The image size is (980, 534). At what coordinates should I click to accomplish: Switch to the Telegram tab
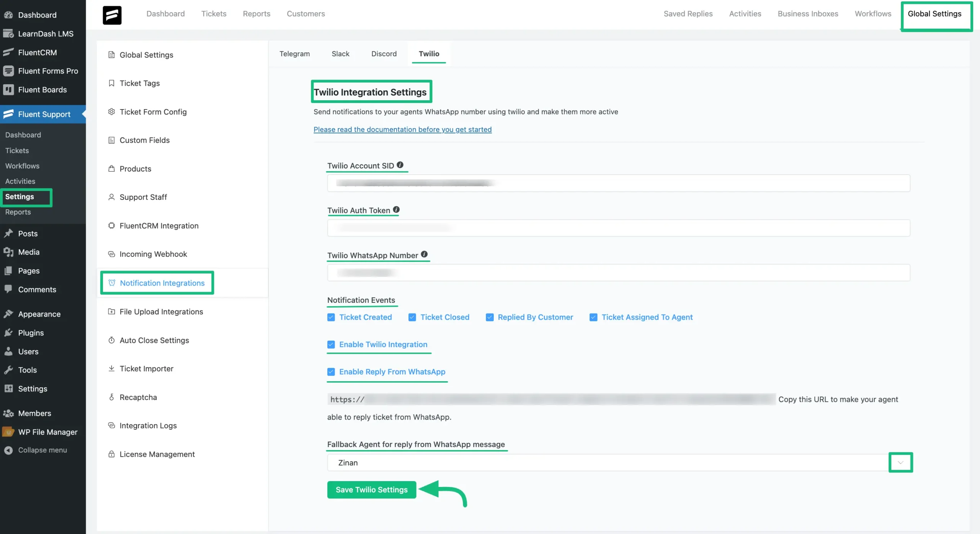click(294, 54)
